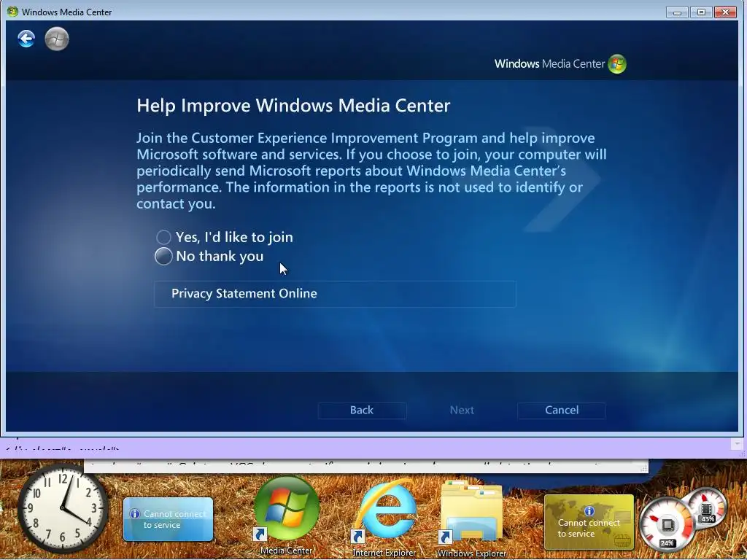Click the scrollbar down arrow in background window
Viewport: 747px width, 560px height.
pyautogui.click(x=737, y=444)
